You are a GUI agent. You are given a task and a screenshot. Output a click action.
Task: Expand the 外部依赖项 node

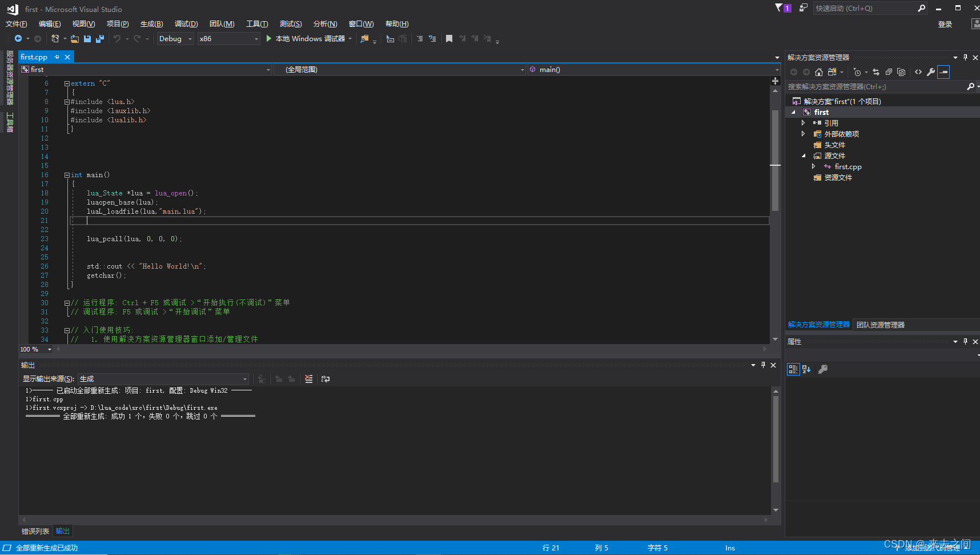803,134
